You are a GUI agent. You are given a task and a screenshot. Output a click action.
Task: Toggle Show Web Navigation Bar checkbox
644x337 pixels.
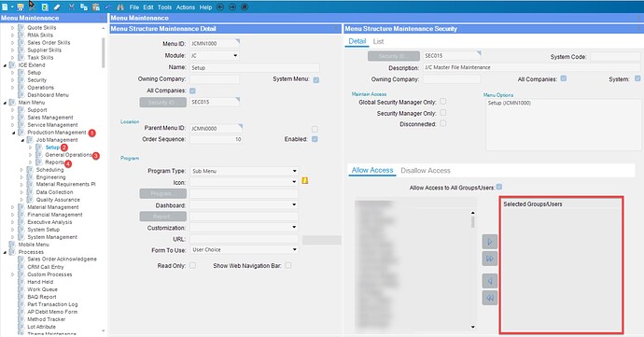coord(287,265)
